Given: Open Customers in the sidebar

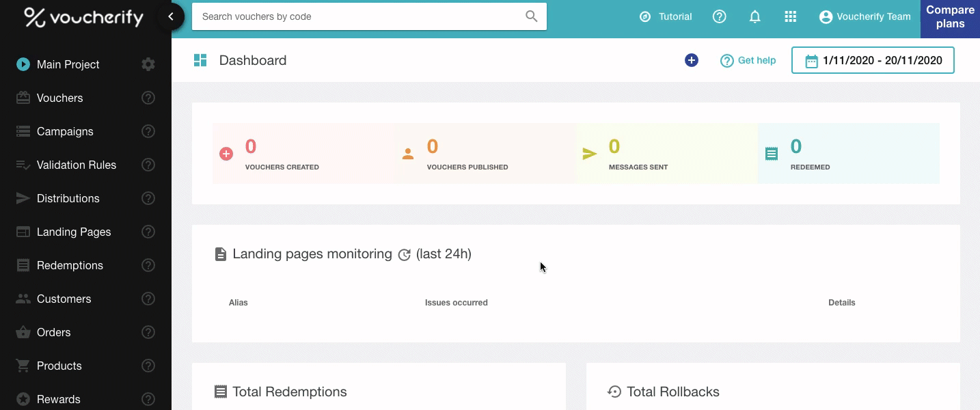Looking at the screenshot, I should point(64,299).
